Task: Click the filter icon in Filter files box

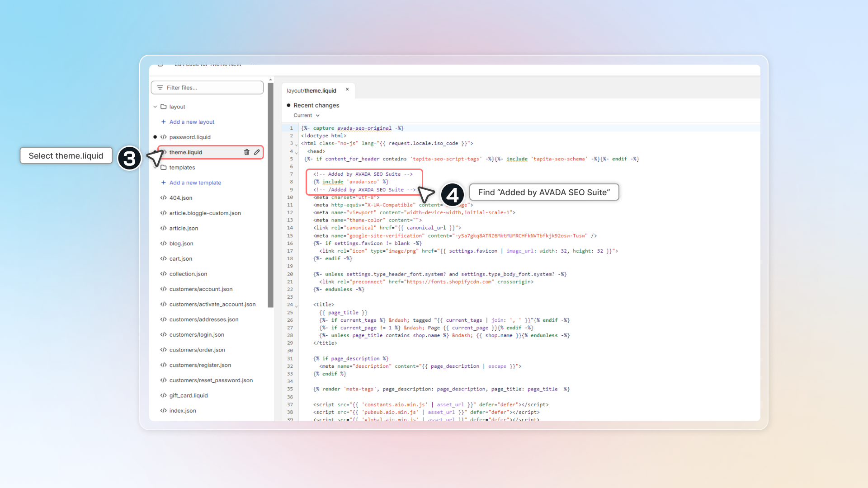Action: click(160, 88)
